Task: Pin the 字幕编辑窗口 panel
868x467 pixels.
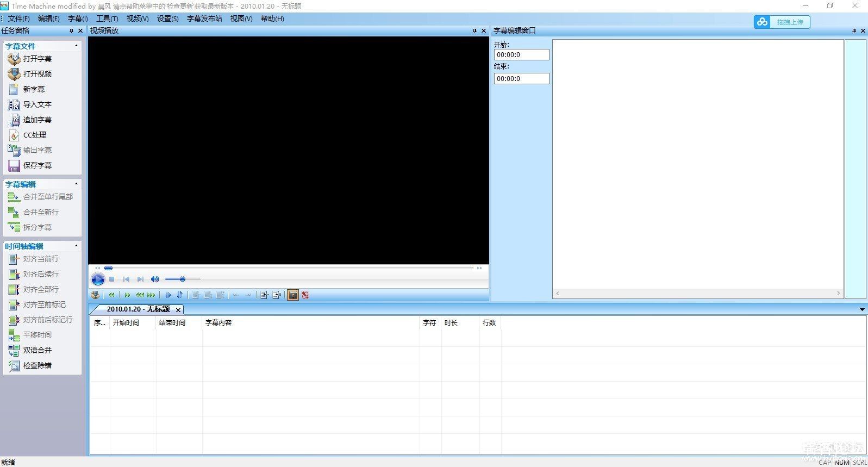Action: (x=854, y=31)
